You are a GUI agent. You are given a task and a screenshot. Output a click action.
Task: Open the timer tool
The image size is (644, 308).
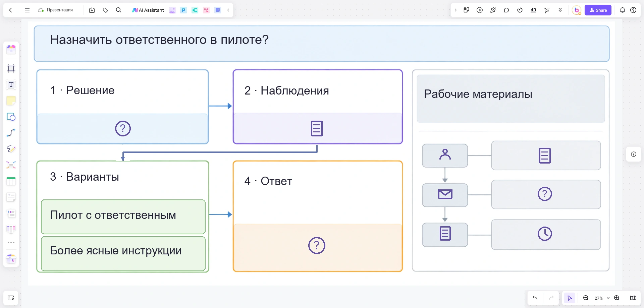(x=520, y=10)
